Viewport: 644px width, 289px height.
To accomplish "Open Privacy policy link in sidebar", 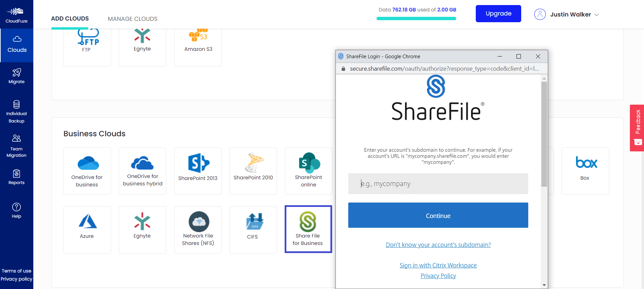I will [16, 279].
